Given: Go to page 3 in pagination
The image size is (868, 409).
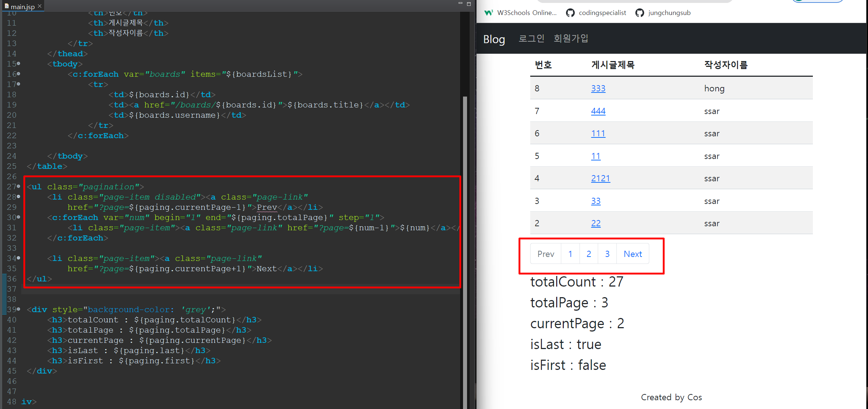Looking at the screenshot, I should coord(607,254).
